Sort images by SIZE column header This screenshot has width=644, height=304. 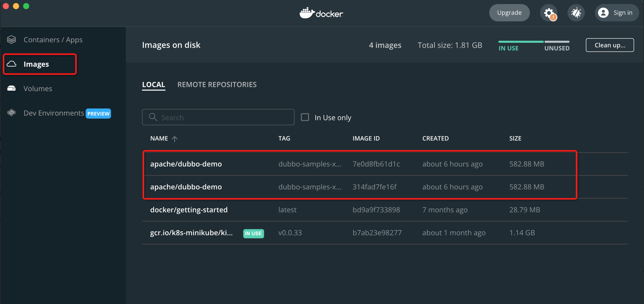[x=515, y=138]
